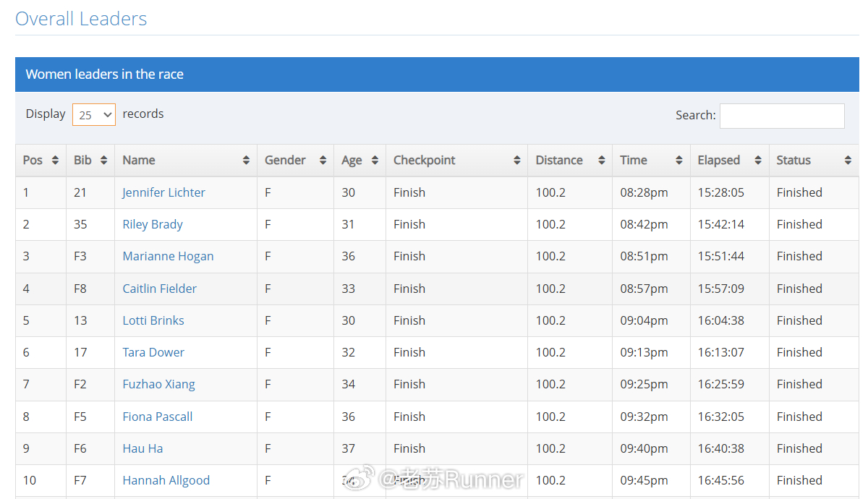Open Marianne Hogan's runner link

pos(168,256)
